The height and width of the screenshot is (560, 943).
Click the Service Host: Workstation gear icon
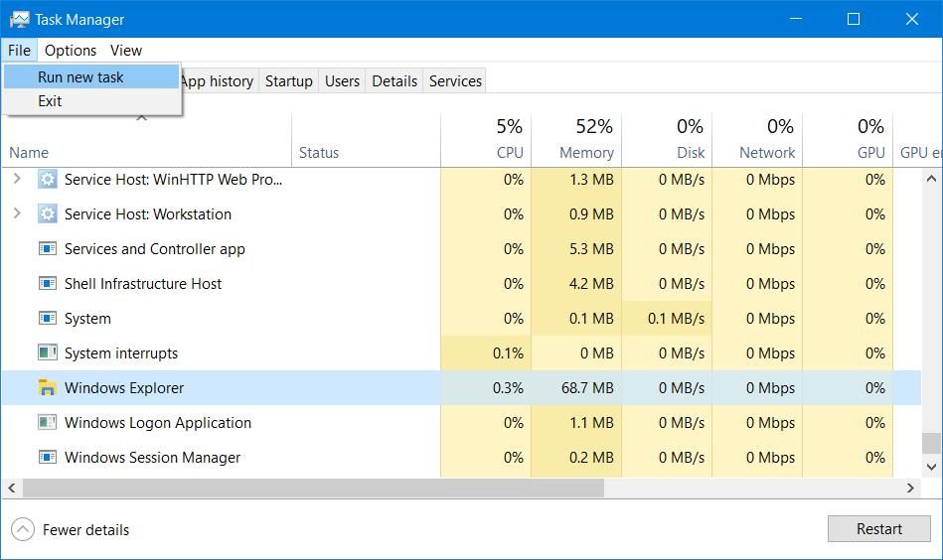pos(48,213)
